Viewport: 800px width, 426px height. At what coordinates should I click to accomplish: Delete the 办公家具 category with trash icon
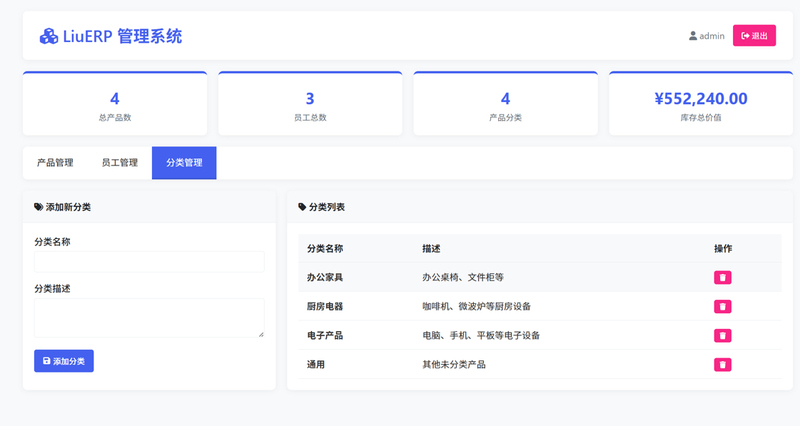722,277
